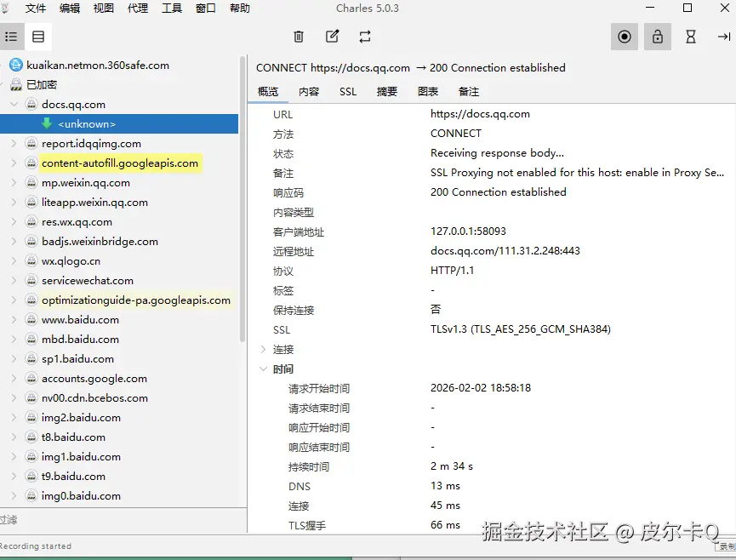
Task: Open the 工具 menu
Action: [171, 8]
